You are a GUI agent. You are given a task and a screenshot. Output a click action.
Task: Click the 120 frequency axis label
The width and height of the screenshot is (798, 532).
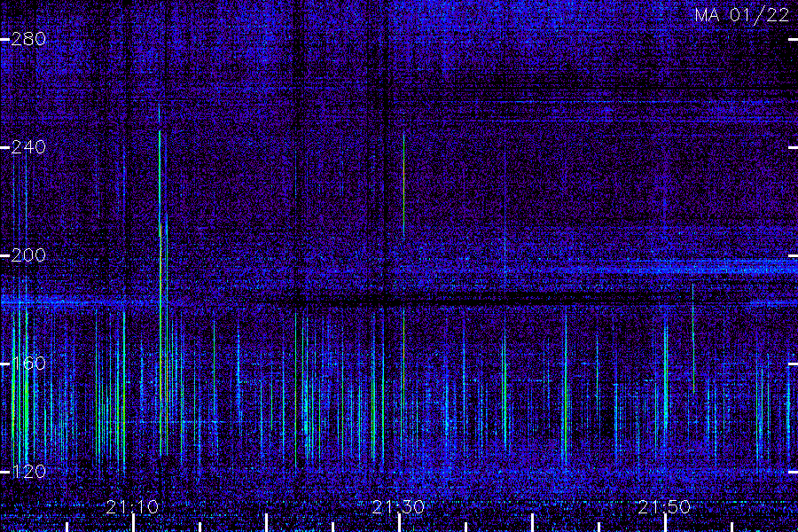tap(28, 472)
